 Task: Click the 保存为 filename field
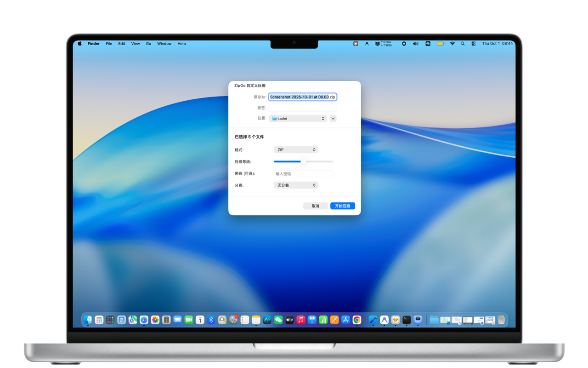(x=303, y=97)
